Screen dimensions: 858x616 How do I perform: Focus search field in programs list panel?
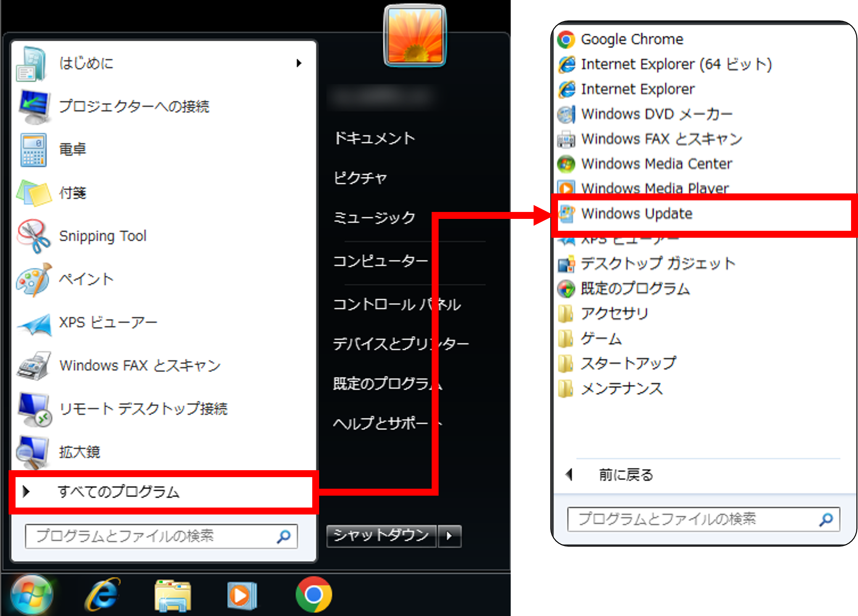704,519
